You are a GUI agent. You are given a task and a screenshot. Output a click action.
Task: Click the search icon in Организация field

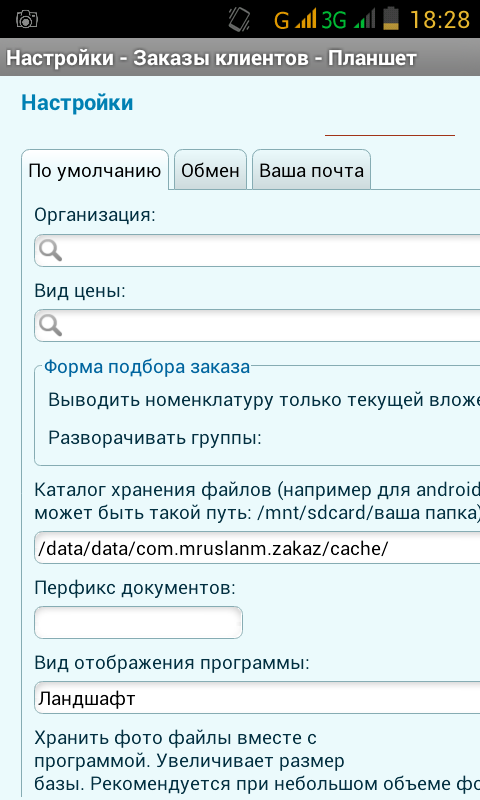point(50,251)
